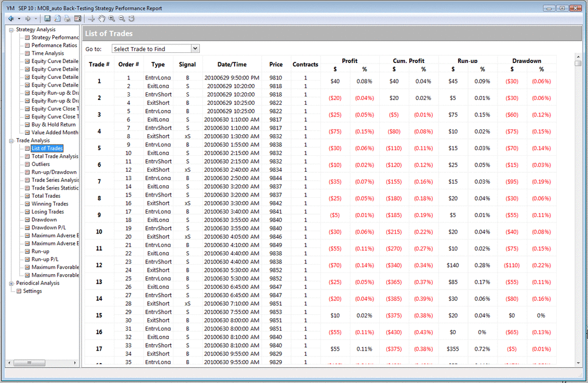
Task: Save the report with the floppy disk icon
Action: (x=47, y=18)
